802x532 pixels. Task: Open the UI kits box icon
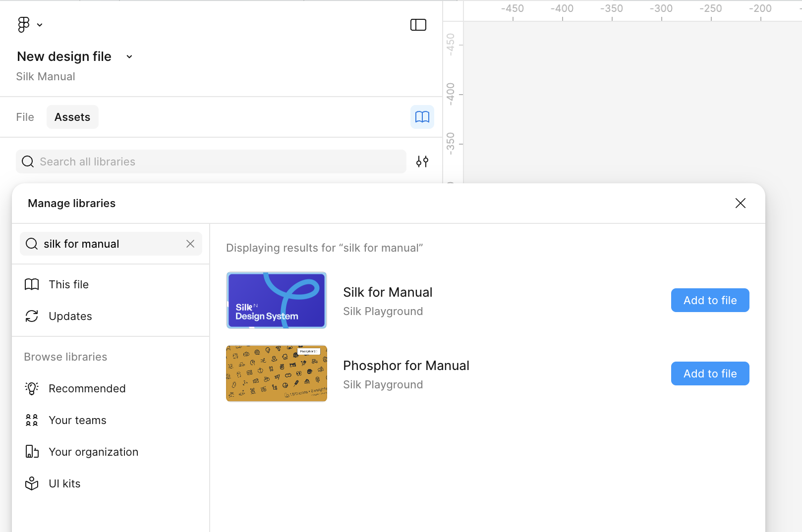32,483
